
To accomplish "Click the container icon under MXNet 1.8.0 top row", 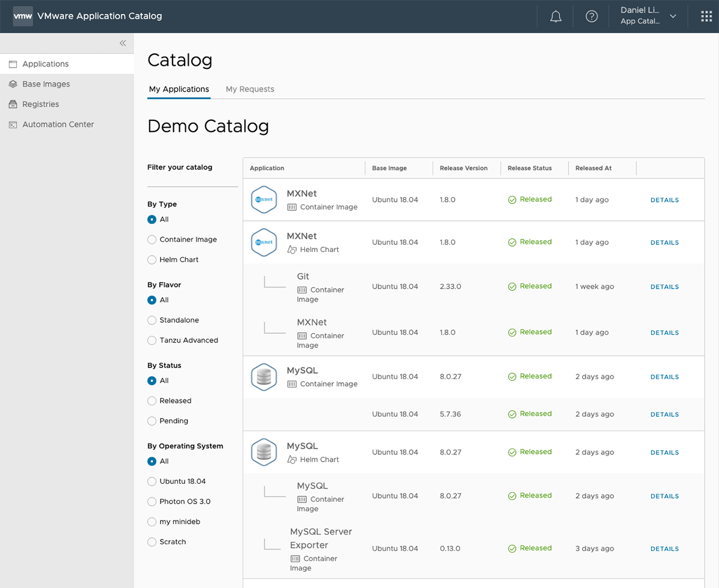I will point(292,207).
